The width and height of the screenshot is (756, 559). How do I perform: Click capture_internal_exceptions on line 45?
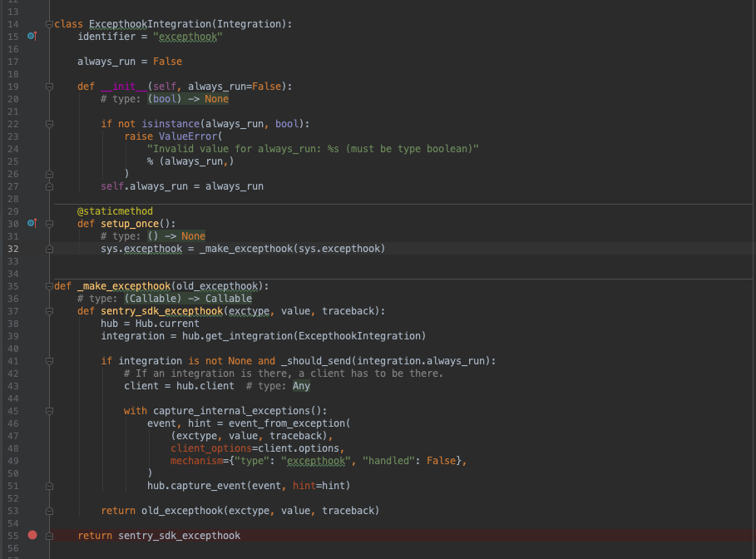tap(231, 411)
